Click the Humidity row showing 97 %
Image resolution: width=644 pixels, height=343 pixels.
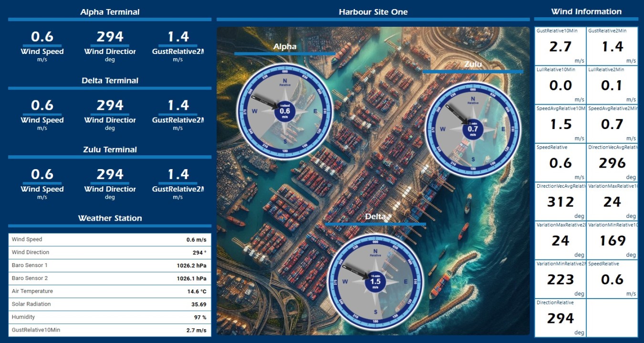tap(109, 317)
